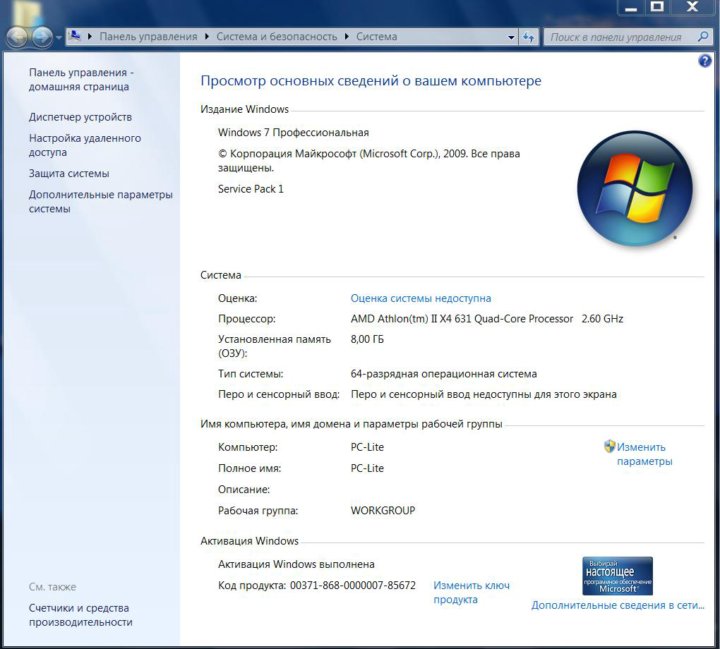Image resolution: width=720 pixels, height=649 pixels.
Task: Expand arrow before 'Панель управления' breadcrumb
Action: (x=90, y=37)
